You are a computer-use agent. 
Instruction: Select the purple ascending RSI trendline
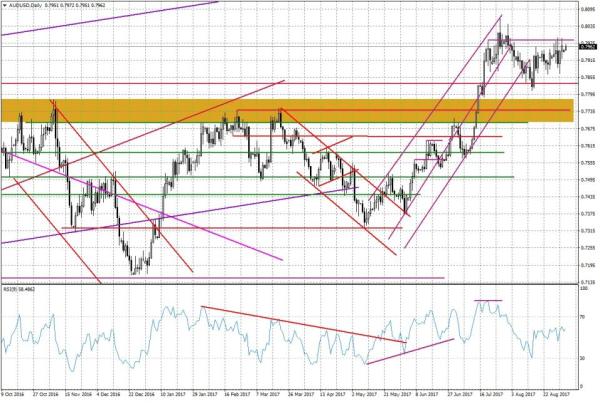pos(410,350)
